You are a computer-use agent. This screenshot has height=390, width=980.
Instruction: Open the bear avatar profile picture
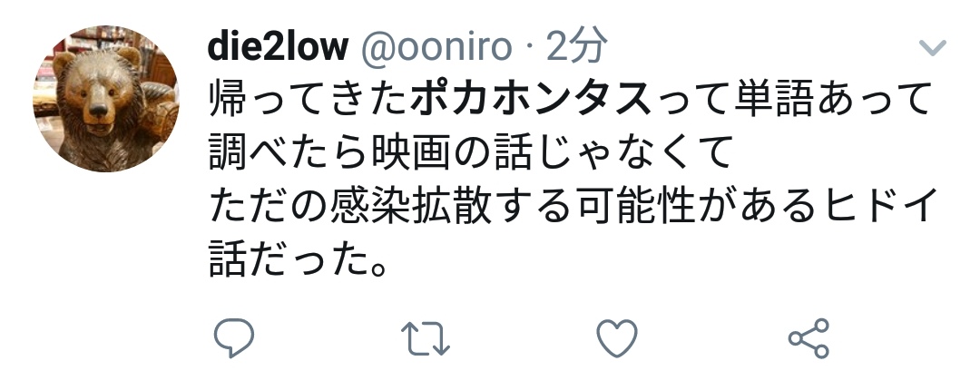(x=105, y=99)
